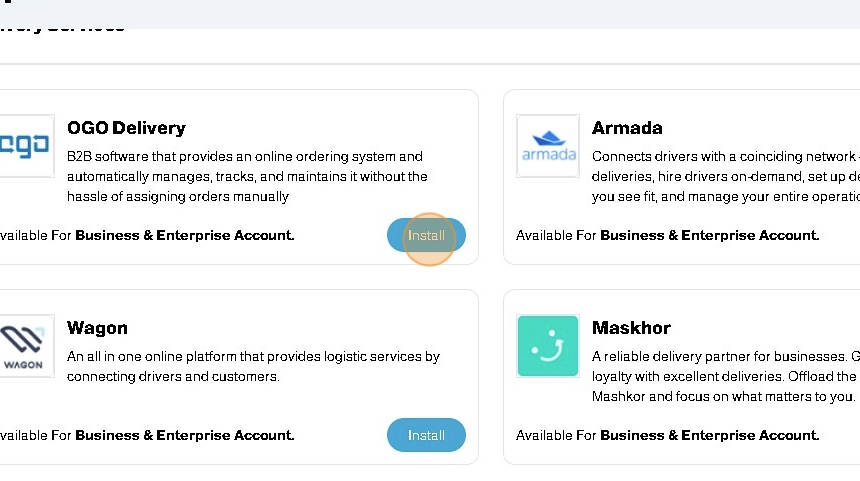Install the OGO Delivery app
Screen dimensions: 860x481
[x=426, y=235]
